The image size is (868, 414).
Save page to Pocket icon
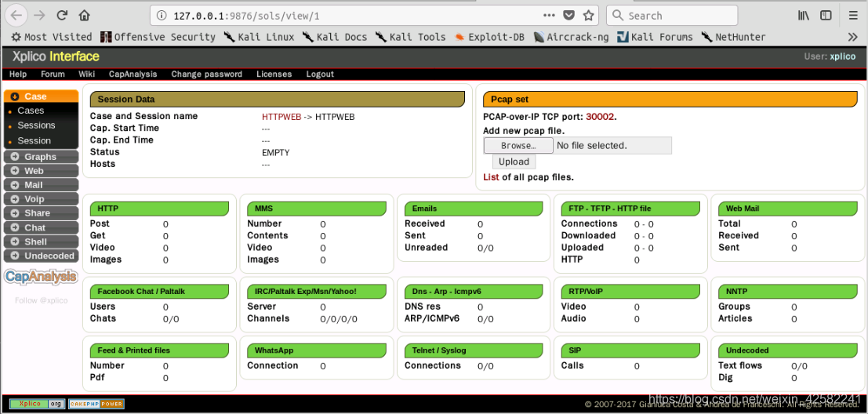[568, 16]
